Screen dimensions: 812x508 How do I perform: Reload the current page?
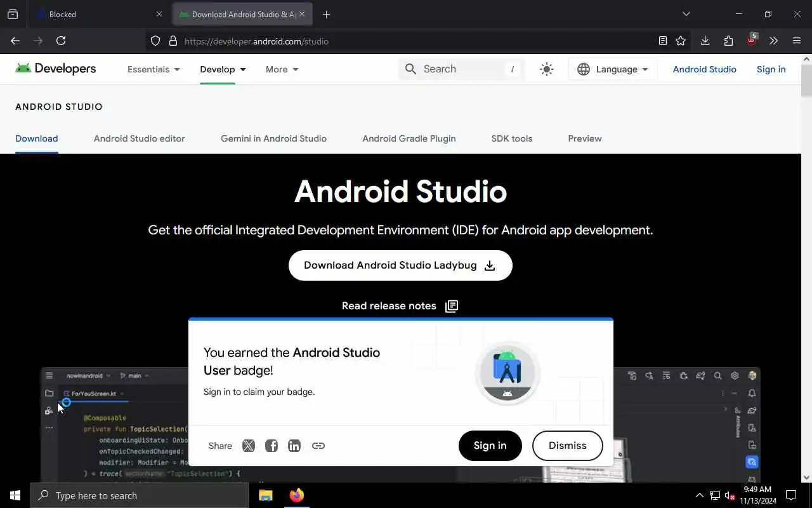pyautogui.click(x=61, y=41)
